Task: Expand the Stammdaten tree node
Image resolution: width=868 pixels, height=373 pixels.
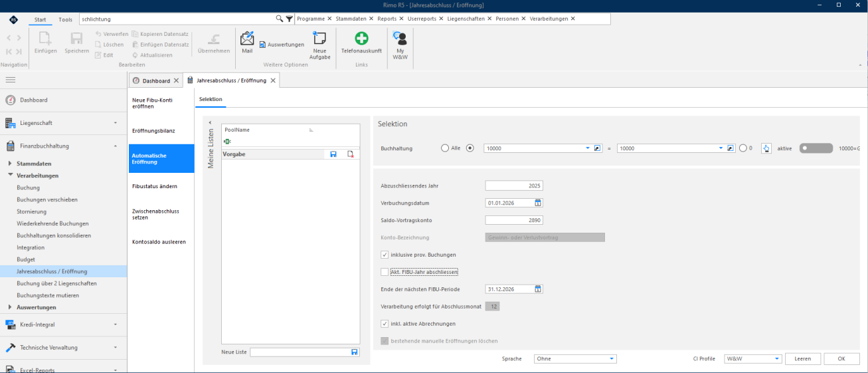Action: point(10,164)
